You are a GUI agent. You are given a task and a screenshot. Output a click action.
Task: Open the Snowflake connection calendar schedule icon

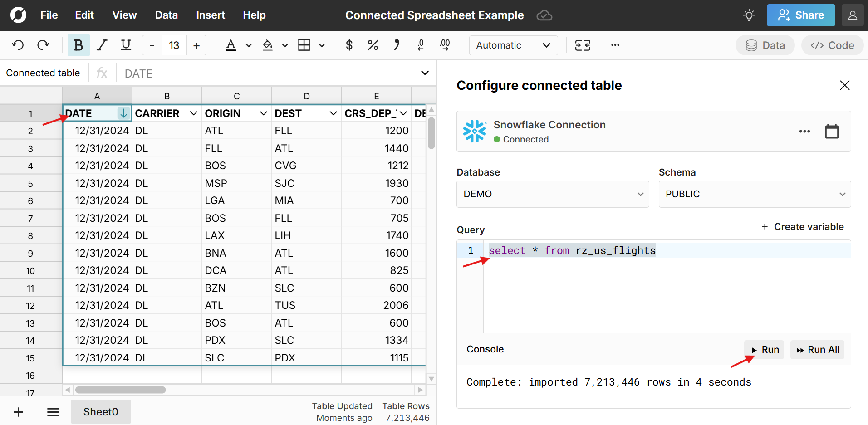click(831, 132)
